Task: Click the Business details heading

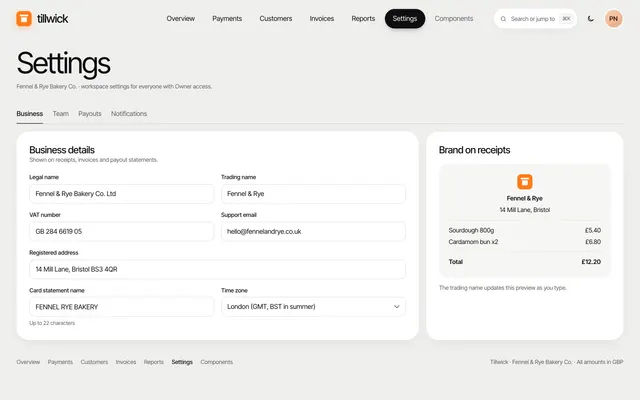Action: [x=62, y=150]
